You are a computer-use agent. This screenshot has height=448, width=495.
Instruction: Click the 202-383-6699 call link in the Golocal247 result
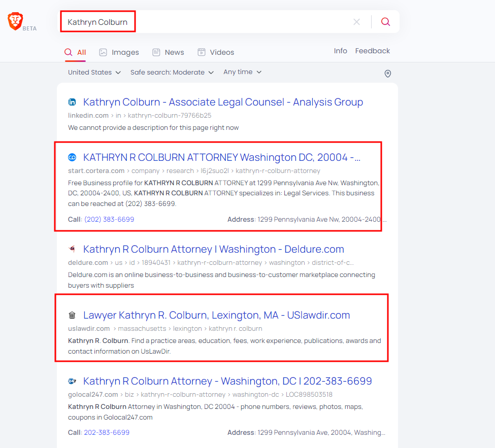pyautogui.click(x=107, y=433)
